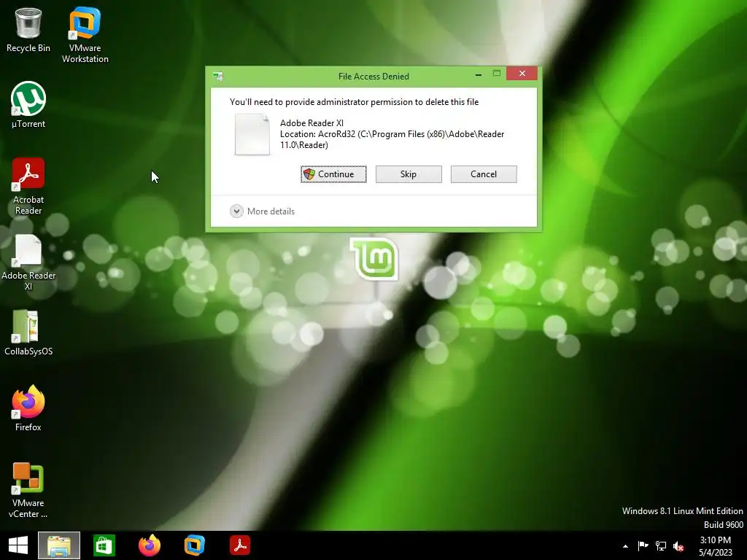This screenshot has height=560, width=747.
Task: Click the muted volume tray icon
Action: tap(678, 546)
